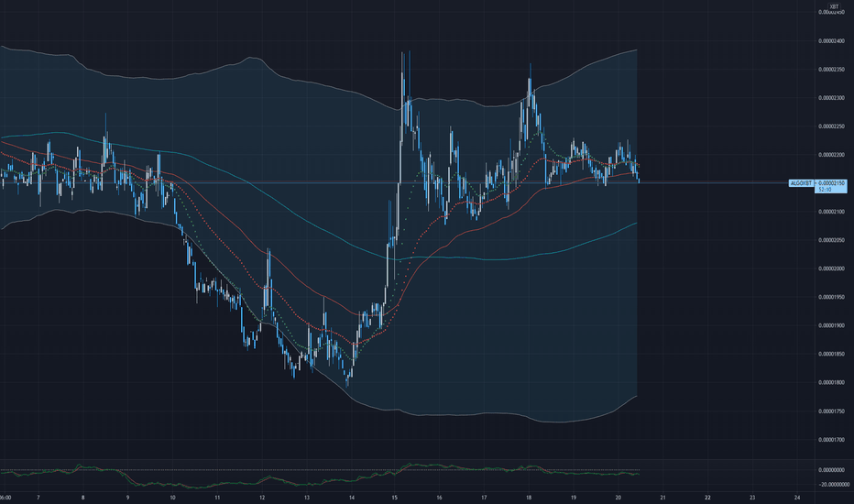Click date label 18 on time axis
This screenshot has height=504, width=854.
point(529,498)
